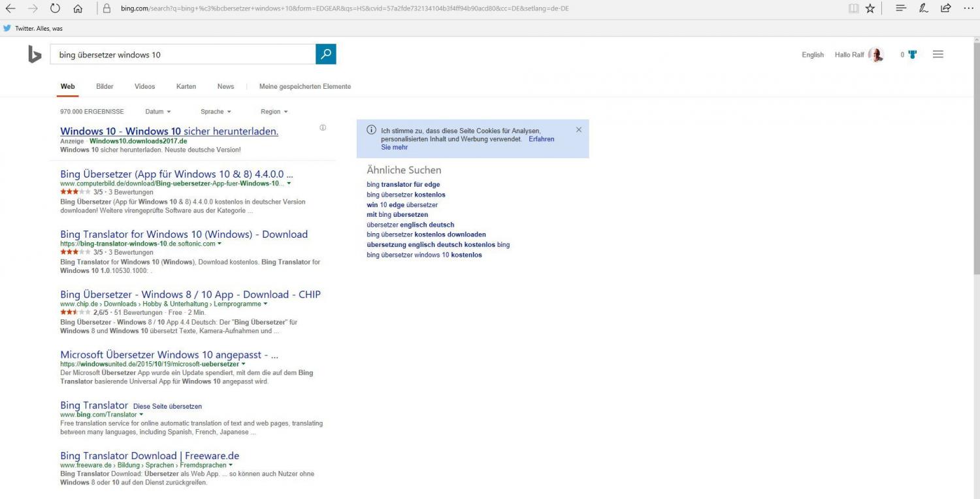Search suggestion übersetzung englisch deutsch kostenlos bing

(438, 245)
